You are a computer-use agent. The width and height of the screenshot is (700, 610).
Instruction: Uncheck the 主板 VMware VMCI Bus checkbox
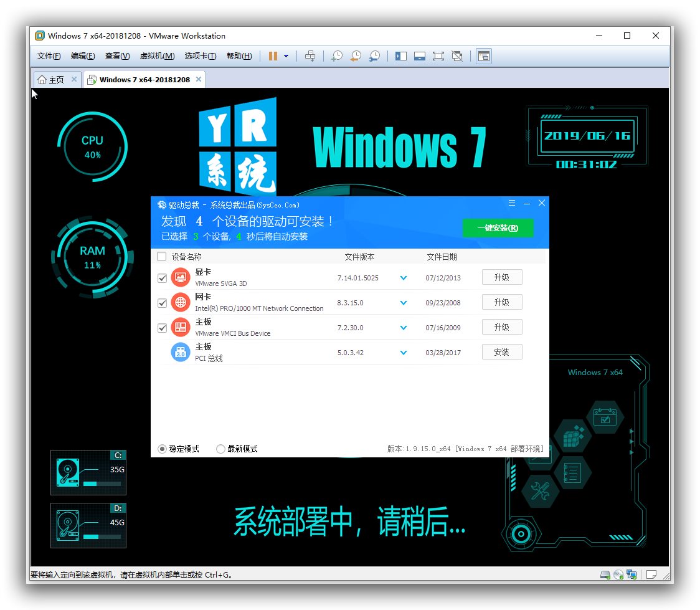click(162, 328)
